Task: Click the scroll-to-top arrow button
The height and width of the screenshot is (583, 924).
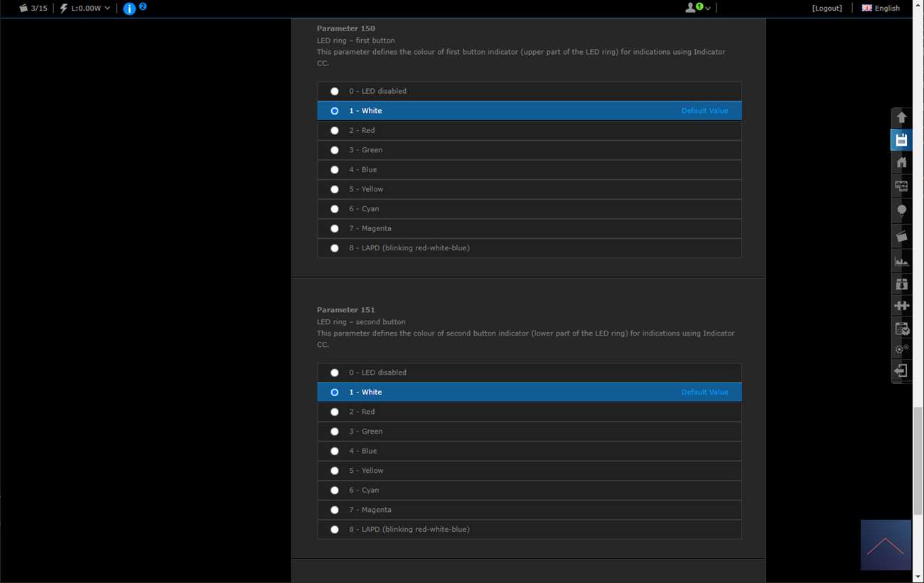Action: pos(886,545)
